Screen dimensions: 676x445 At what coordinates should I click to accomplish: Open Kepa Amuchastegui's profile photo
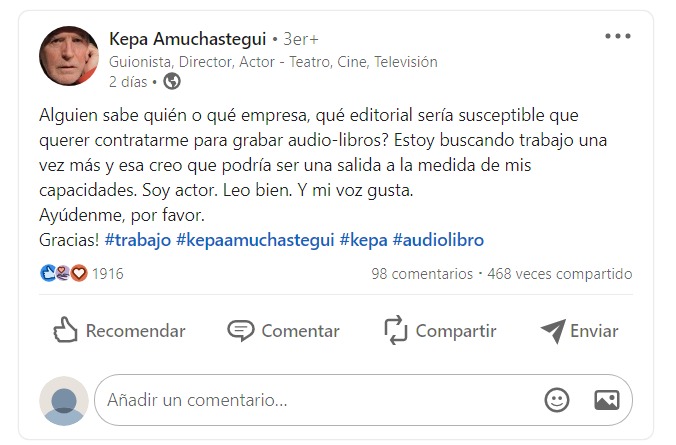coord(69,56)
